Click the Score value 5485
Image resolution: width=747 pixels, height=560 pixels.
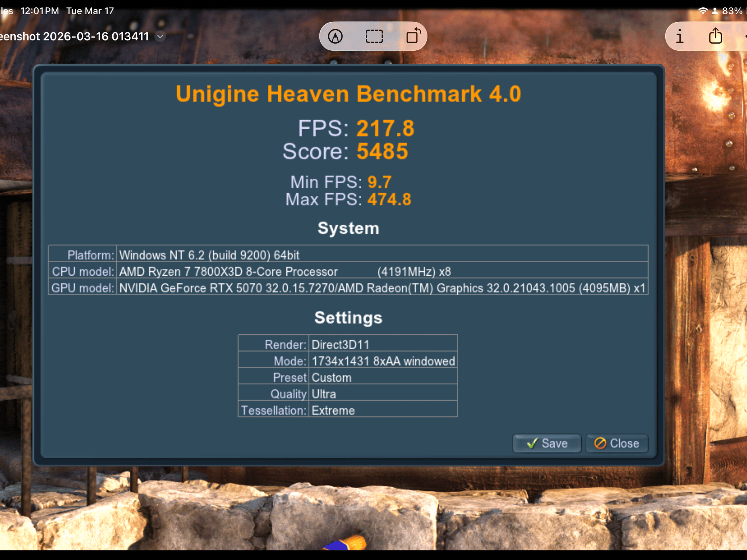click(382, 151)
